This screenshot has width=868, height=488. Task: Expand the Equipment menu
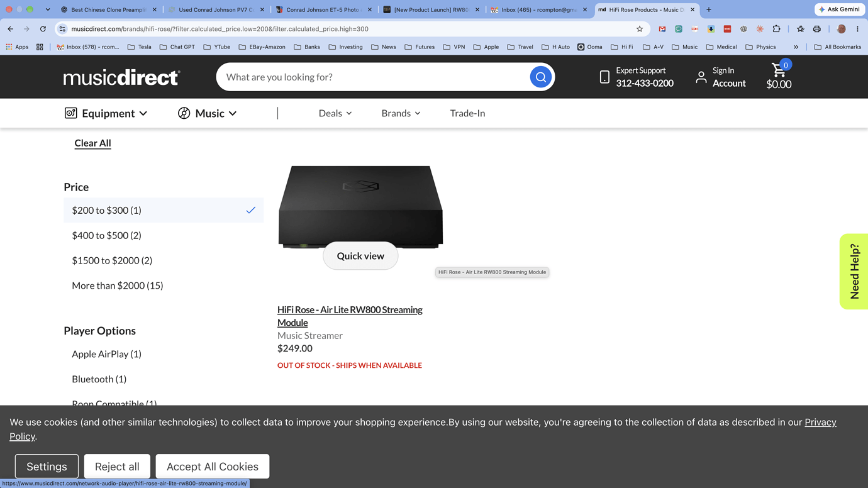pyautogui.click(x=106, y=113)
